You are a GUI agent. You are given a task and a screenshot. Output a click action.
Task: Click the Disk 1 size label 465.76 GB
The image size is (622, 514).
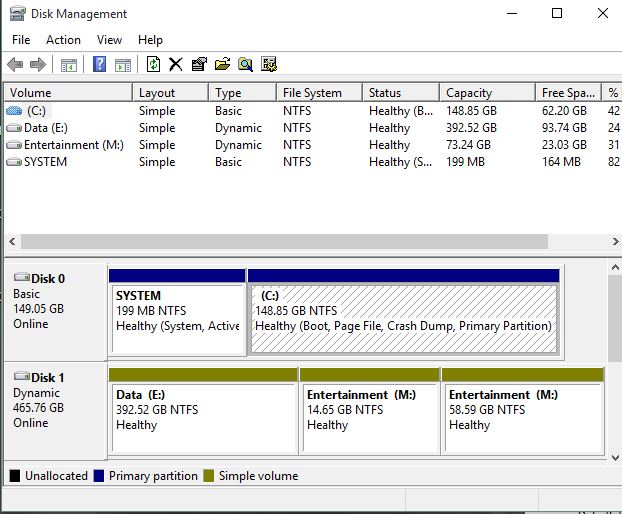[x=38, y=408]
